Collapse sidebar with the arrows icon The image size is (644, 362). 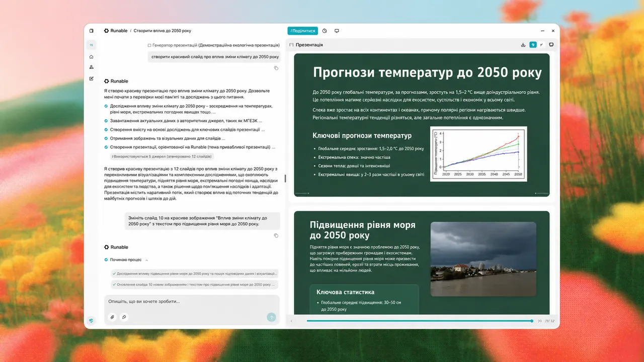(x=91, y=45)
